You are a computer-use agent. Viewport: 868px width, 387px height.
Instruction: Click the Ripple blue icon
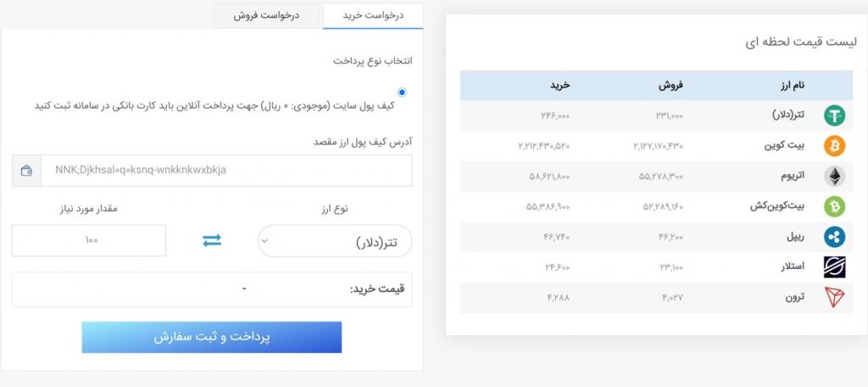point(834,238)
